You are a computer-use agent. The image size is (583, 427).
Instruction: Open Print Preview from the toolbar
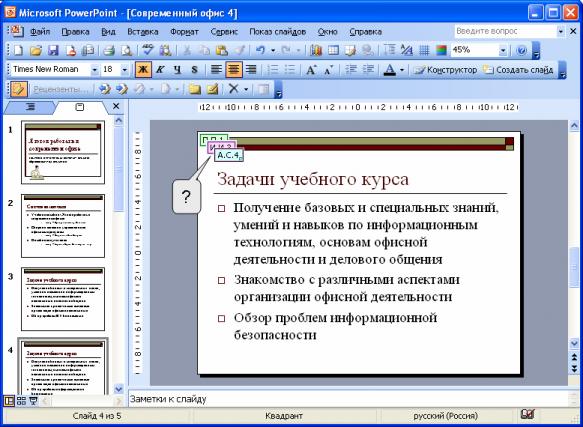click(126, 51)
